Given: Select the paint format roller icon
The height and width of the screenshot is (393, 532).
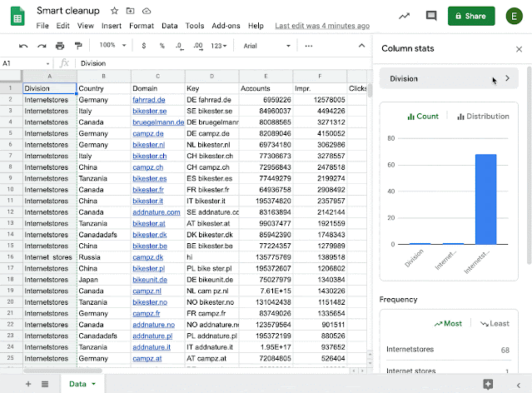Looking at the screenshot, I should click(x=78, y=46).
